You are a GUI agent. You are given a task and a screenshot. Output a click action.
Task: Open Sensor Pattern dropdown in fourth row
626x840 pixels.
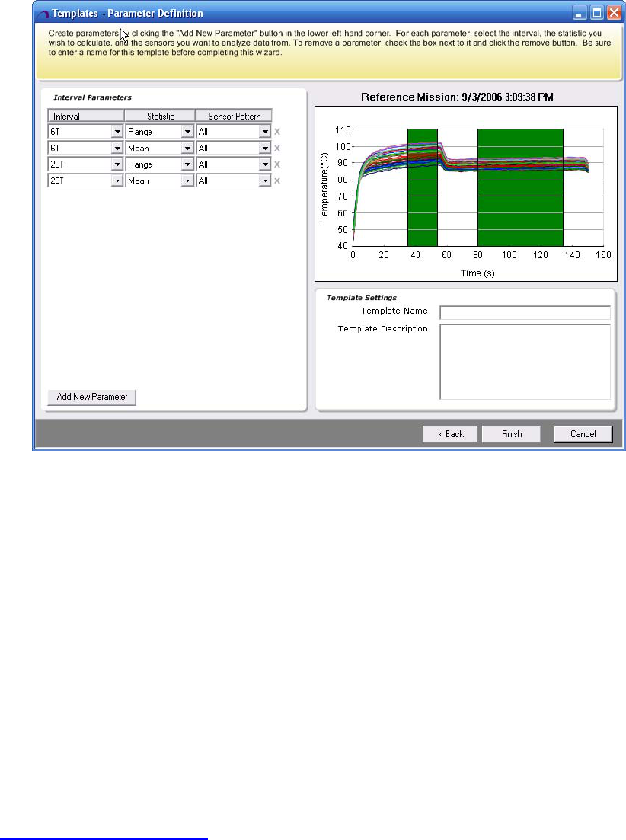(265, 181)
